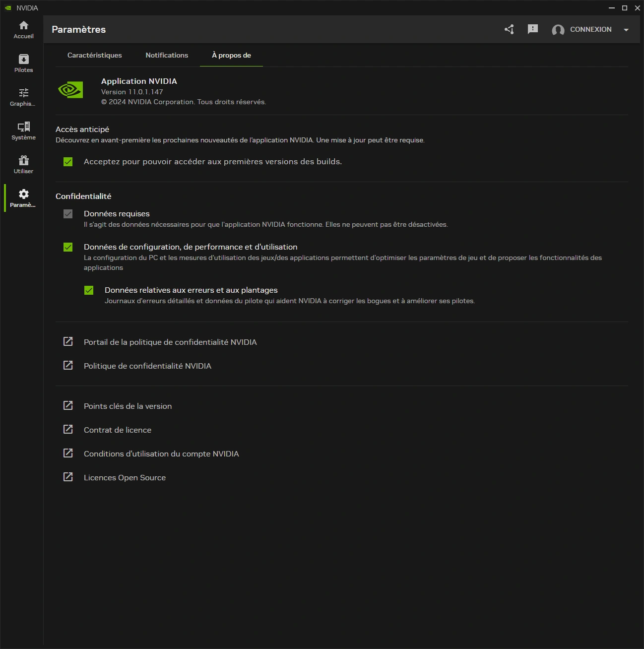
Task: Click the Version 11.0.1.147 text
Action: (132, 92)
